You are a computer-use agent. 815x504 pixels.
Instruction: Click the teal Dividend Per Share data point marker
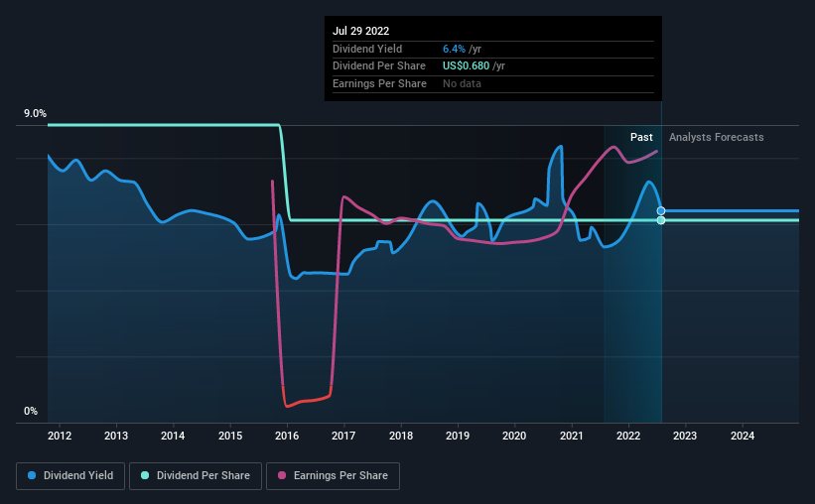[x=660, y=220]
